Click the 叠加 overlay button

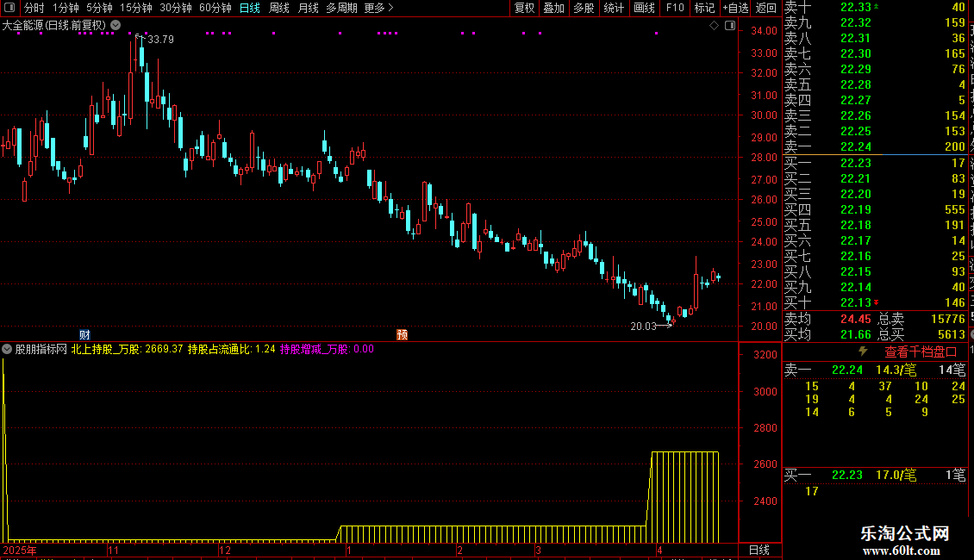click(x=554, y=8)
